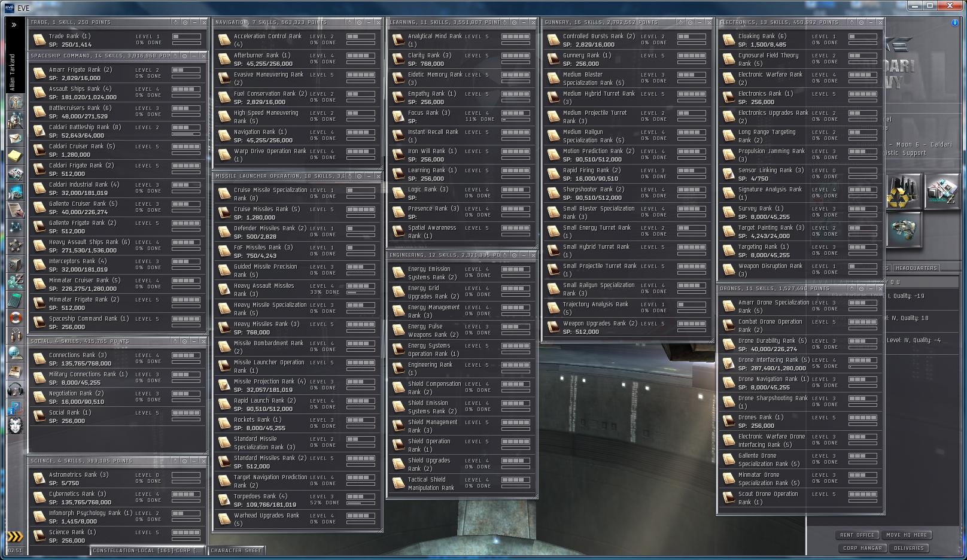Pin the Social skills window
The width and height of the screenshot is (967, 560).
185,341
